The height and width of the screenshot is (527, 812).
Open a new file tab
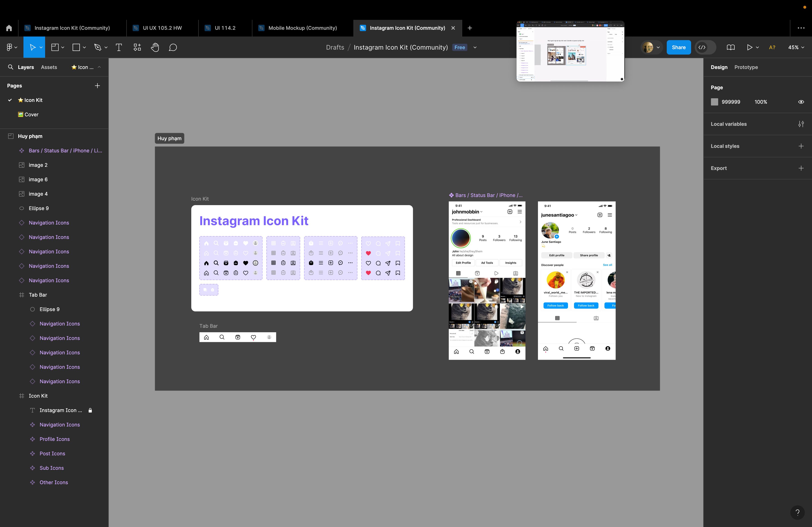click(470, 28)
